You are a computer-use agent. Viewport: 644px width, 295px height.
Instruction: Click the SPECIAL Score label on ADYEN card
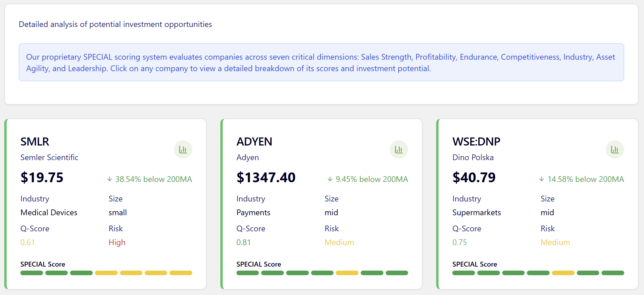coord(259,264)
